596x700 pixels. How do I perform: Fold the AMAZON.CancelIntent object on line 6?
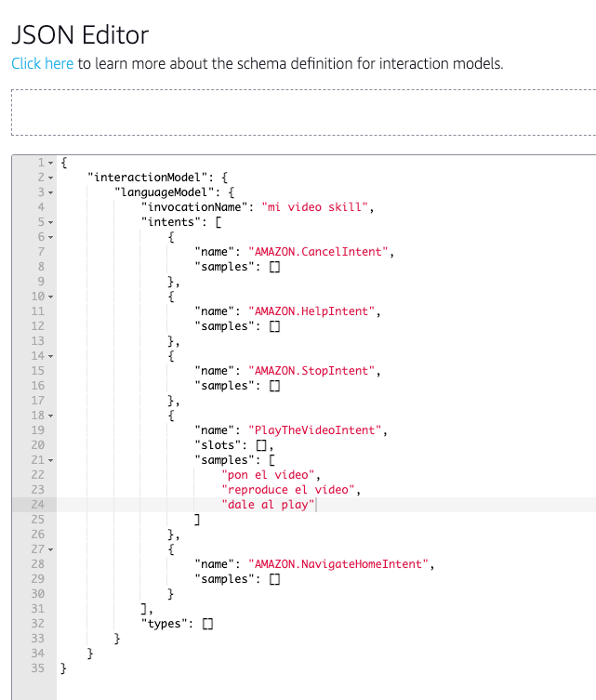click(x=50, y=237)
